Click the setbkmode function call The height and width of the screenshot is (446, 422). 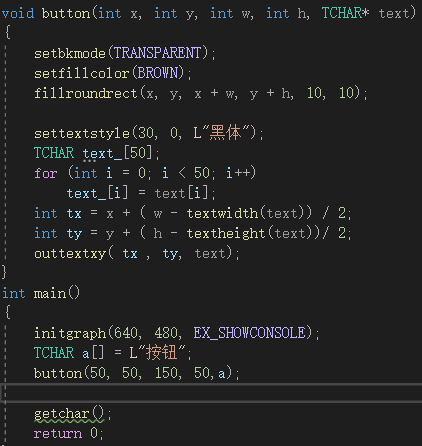point(70,53)
